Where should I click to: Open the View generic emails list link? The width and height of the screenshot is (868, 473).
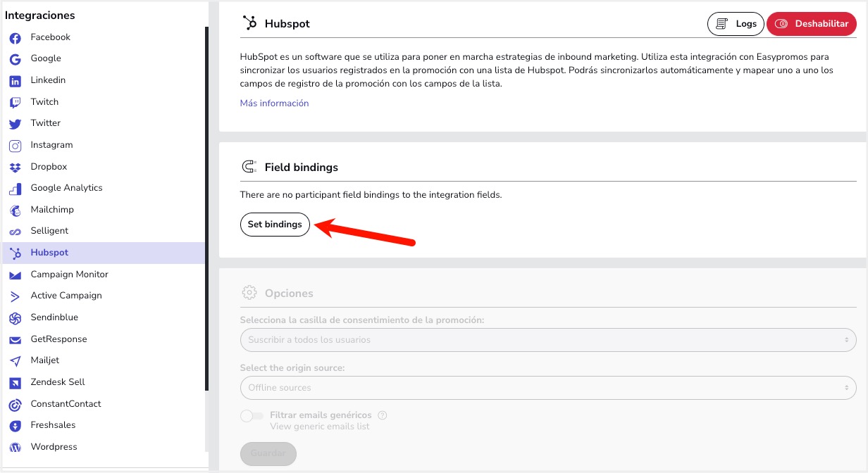320,427
